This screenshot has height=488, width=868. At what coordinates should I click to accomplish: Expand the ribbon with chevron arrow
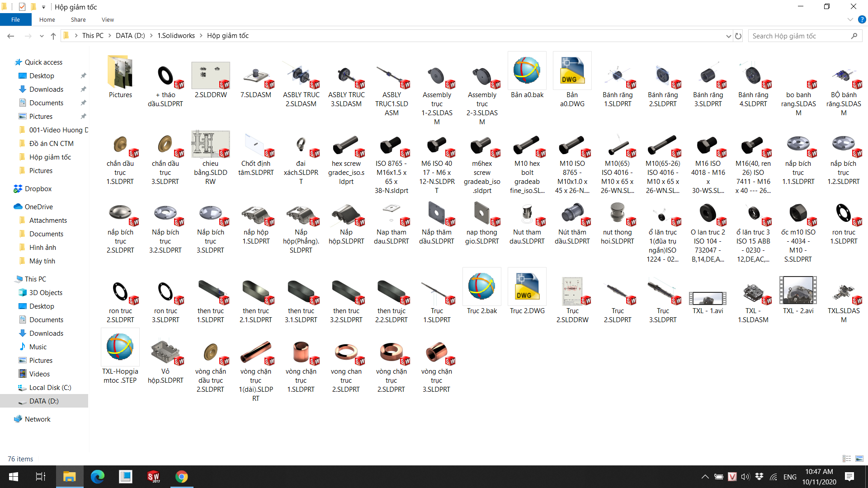point(850,20)
